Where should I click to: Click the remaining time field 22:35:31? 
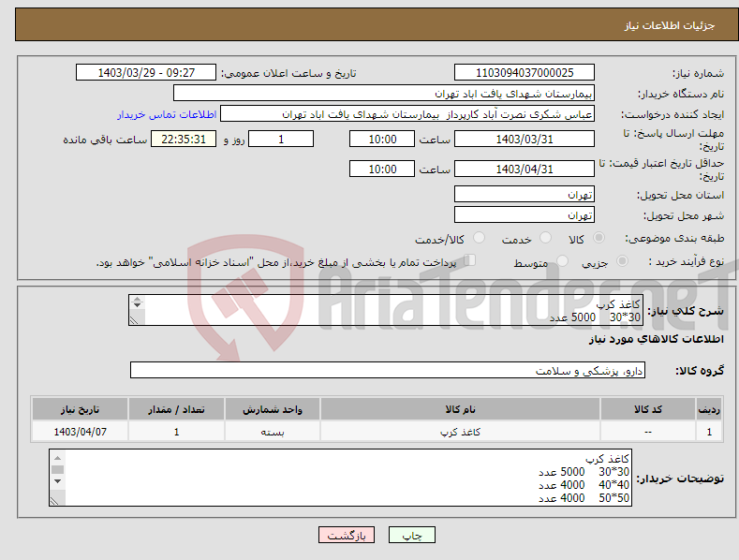[x=184, y=139]
